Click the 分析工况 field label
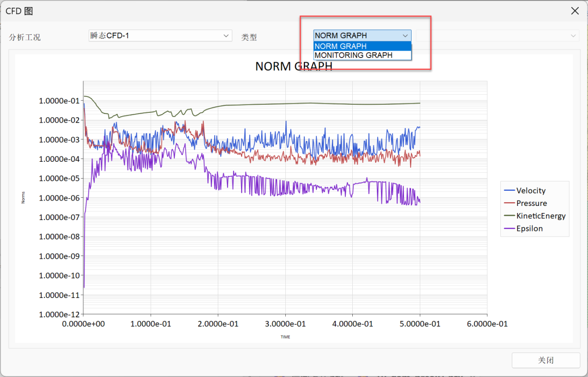 pyautogui.click(x=24, y=37)
